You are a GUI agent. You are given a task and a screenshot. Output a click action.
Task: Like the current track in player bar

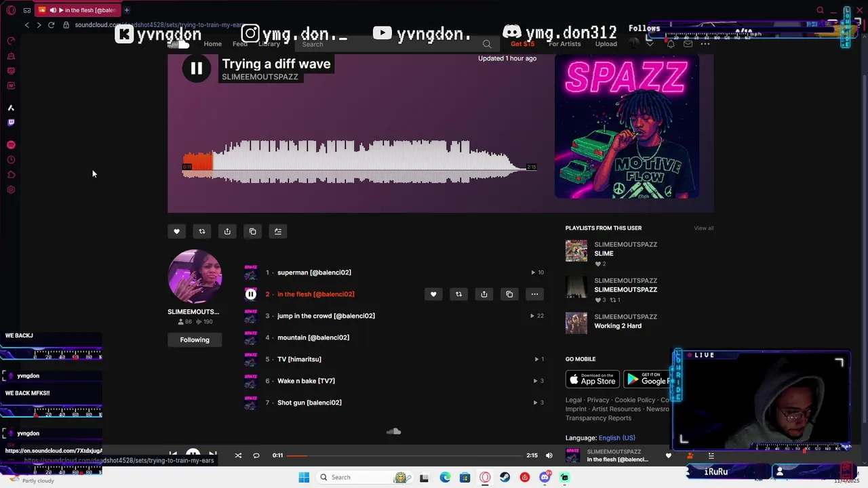point(668,455)
